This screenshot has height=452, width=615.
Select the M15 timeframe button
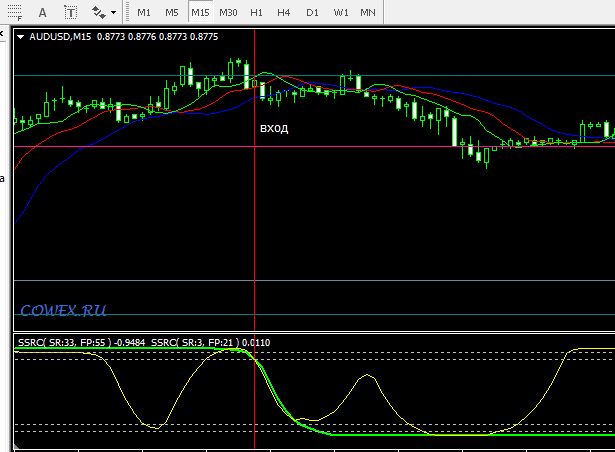pyautogui.click(x=200, y=13)
